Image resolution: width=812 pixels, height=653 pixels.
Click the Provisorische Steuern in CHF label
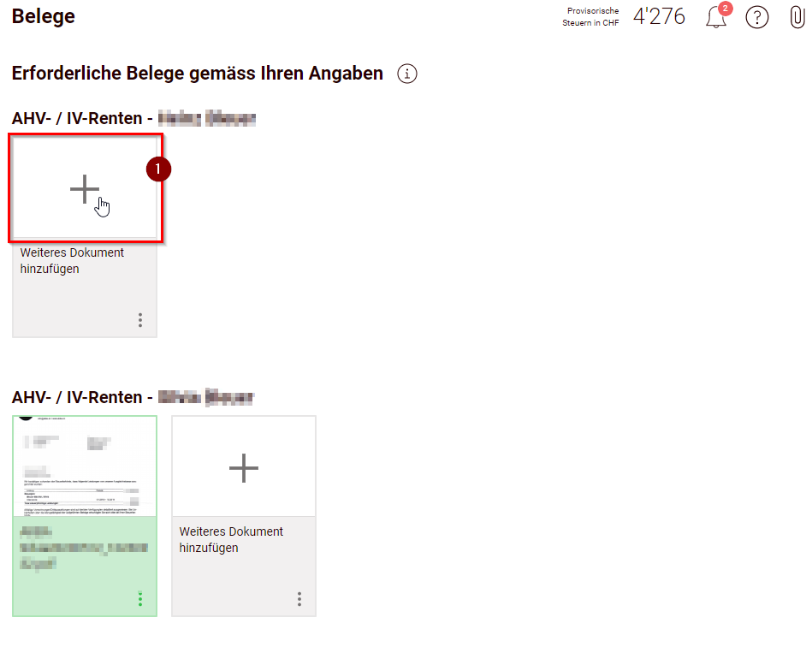[590, 16]
